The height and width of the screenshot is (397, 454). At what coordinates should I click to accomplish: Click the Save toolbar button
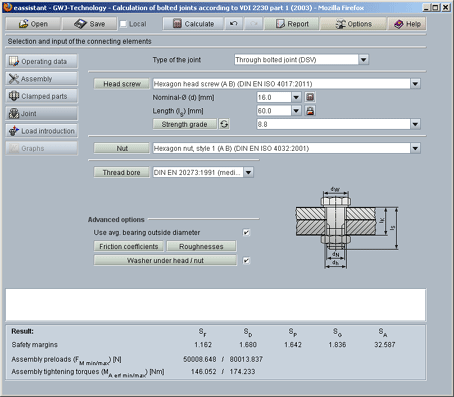coord(90,24)
